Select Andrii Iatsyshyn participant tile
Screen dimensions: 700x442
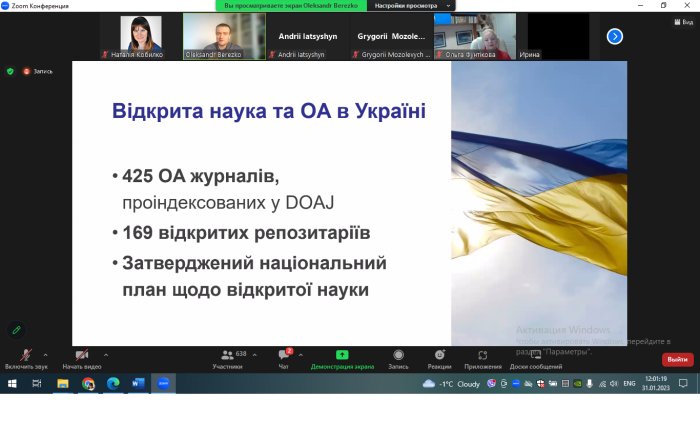pyautogui.click(x=308, y=36)
